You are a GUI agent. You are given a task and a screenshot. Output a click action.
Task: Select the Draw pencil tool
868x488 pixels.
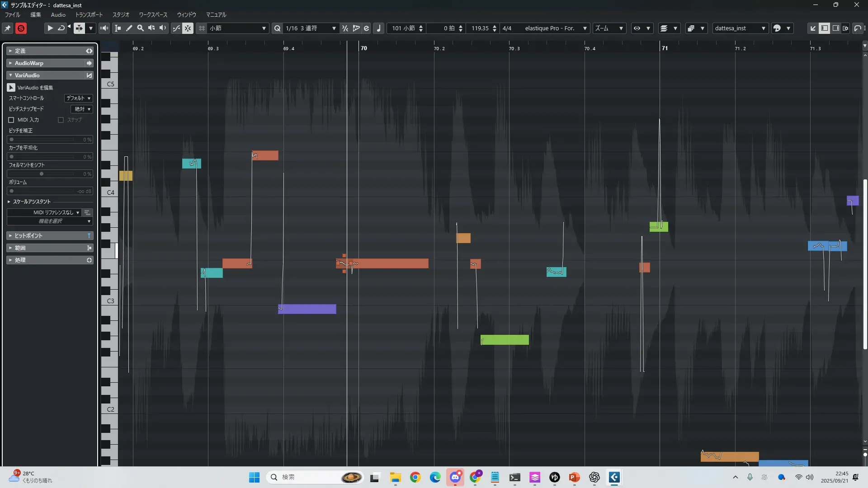(x=129, y=28)
